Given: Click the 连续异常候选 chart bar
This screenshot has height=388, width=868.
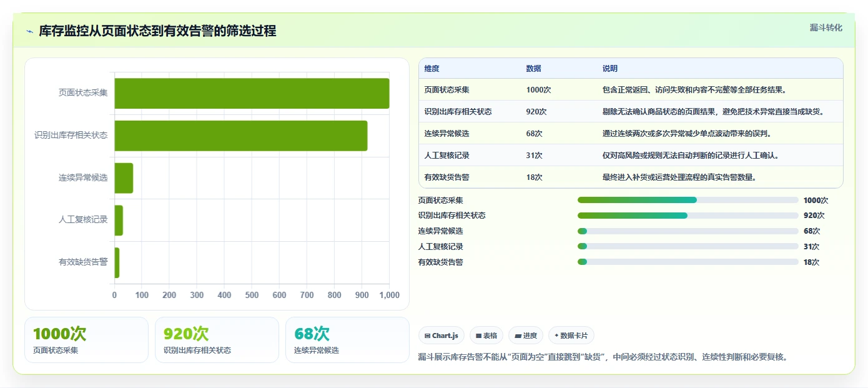Looking at the screenshot, I should tap(124, 178).
